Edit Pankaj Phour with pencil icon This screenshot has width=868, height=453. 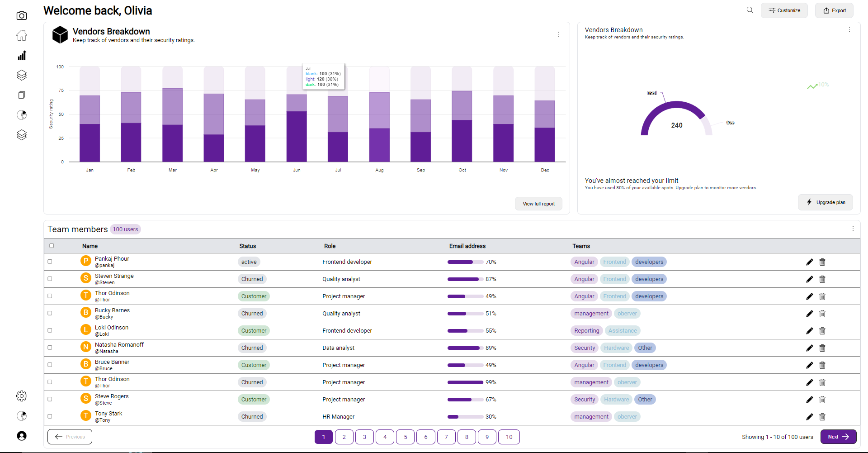tap(809, 262)
